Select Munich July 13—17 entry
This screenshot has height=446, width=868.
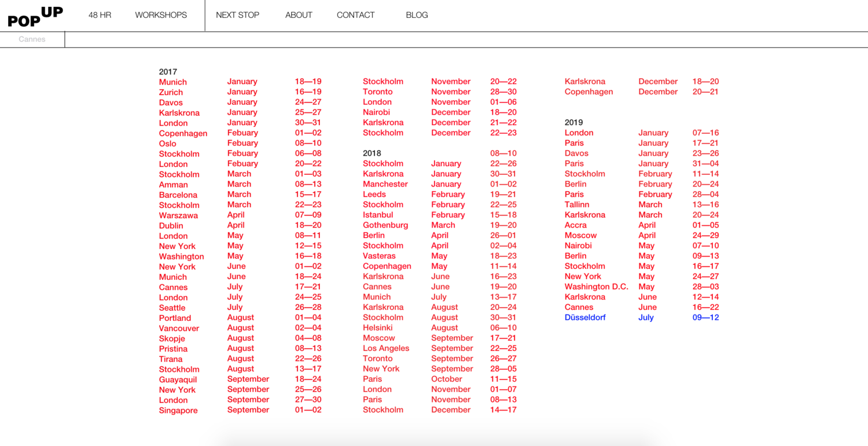pos(440,297)
